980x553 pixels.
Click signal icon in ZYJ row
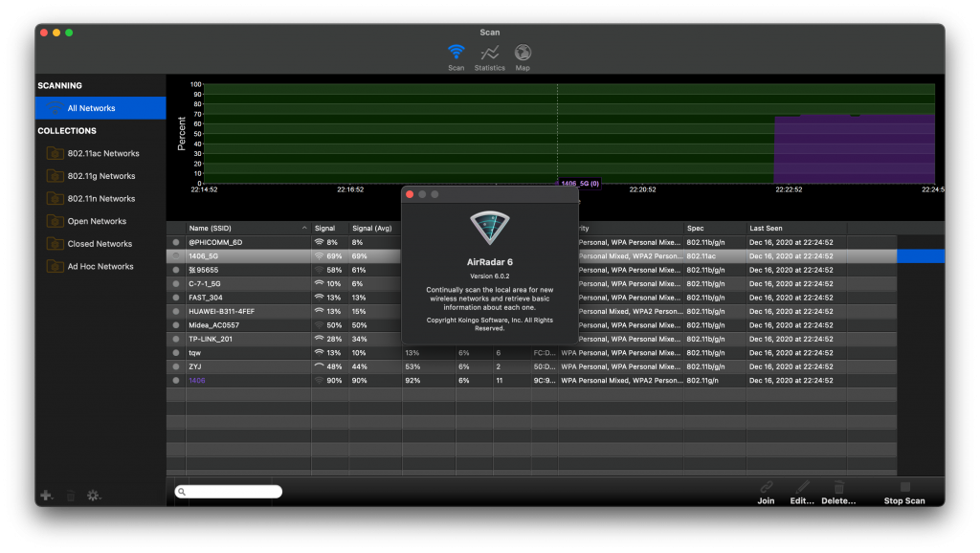pyautogui.click(x=320, y=366)
